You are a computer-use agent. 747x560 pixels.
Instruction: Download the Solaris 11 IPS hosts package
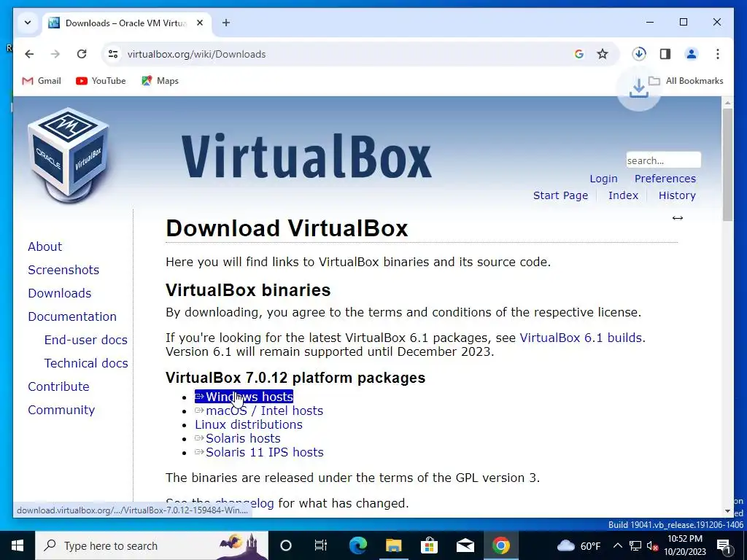click(259, 452)
